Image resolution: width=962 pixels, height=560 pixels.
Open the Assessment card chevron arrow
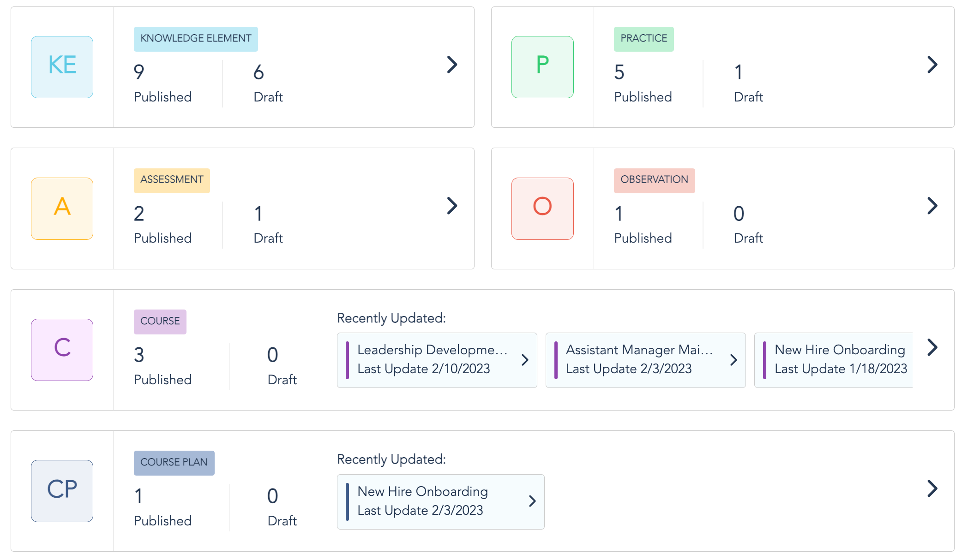click(x=452, y=206)
